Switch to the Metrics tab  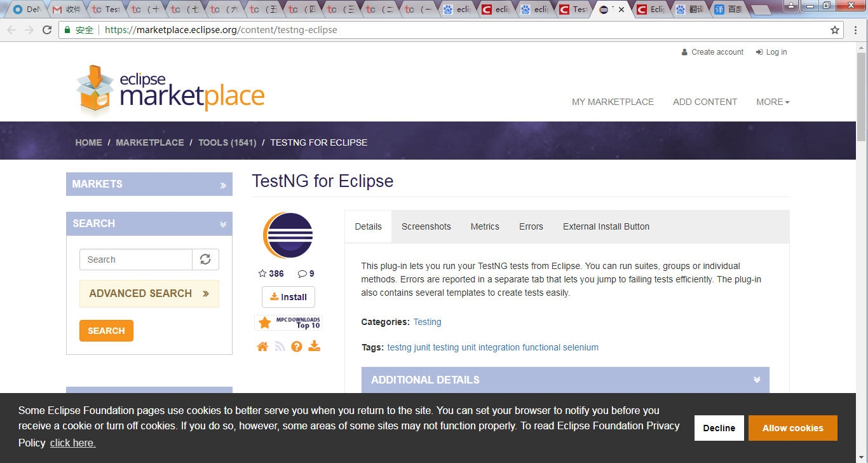point(485,226)
